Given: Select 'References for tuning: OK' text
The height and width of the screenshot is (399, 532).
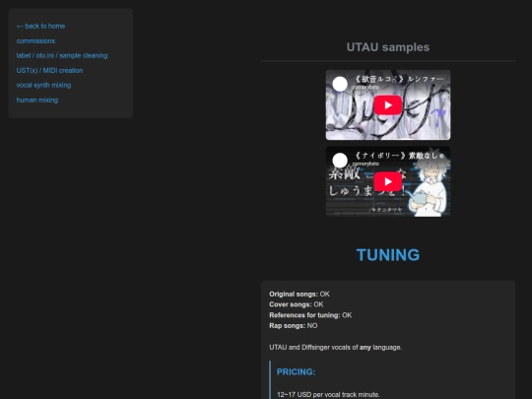Looking at the screenshot, I should pos(310,315).
